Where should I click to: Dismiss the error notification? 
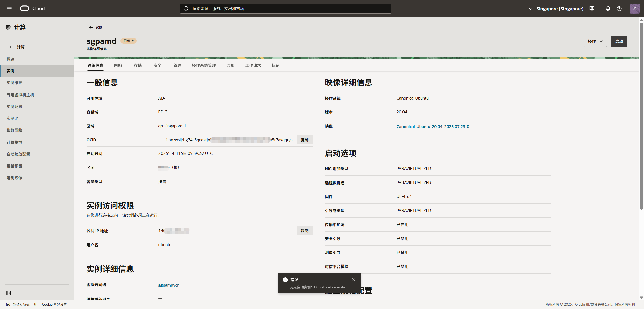coord(354,280)
